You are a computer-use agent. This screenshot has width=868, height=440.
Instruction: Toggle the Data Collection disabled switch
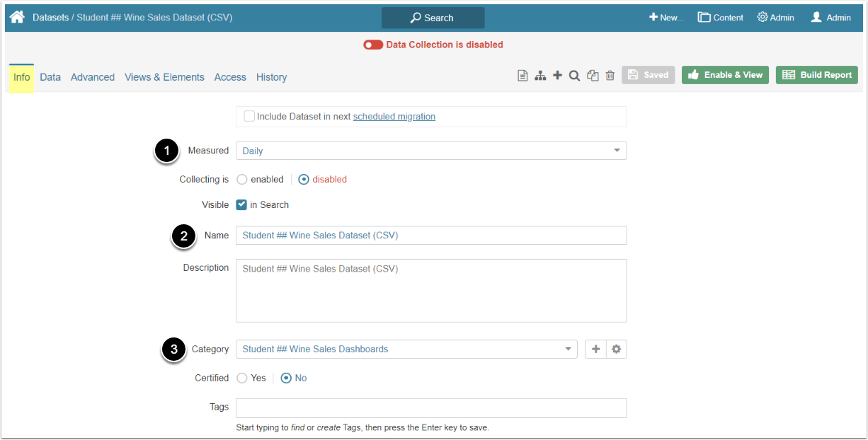click(373, 45)
